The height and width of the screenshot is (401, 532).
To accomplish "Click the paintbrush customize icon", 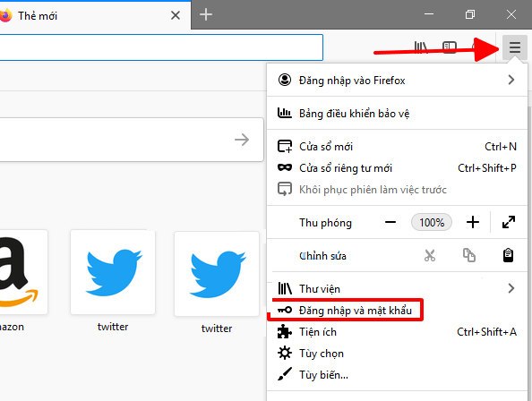I will (284, 374).
